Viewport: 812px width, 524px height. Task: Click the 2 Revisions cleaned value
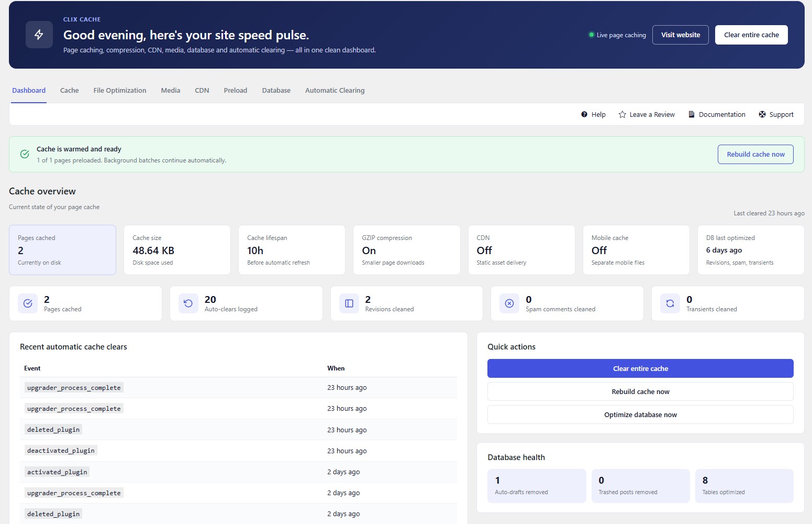[x=368, y=299]
